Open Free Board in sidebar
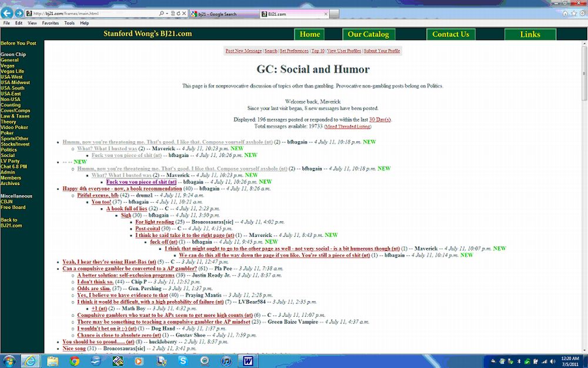This screenshot has width=588, height=368. pyautogui.click(x=13, y=208)
